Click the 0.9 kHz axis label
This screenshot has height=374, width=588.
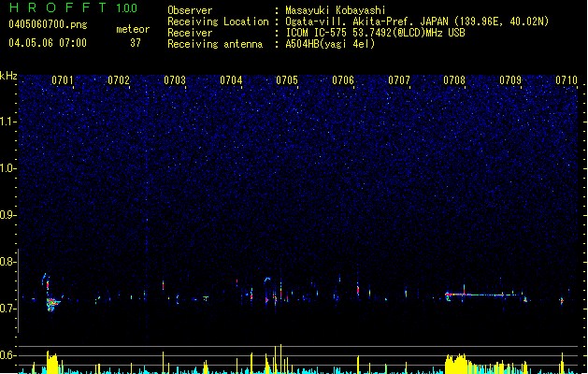click(7, 215)
